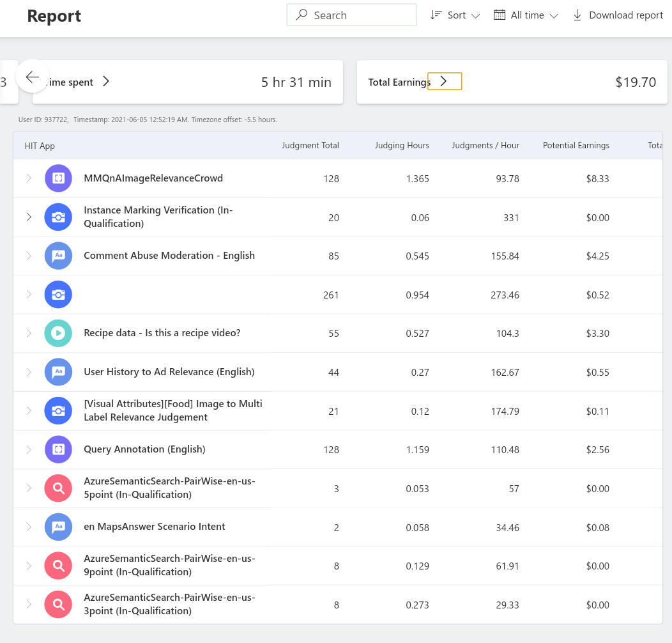Open Time spent details chevron
Screen dimensions: 672x643
[106, 81]
